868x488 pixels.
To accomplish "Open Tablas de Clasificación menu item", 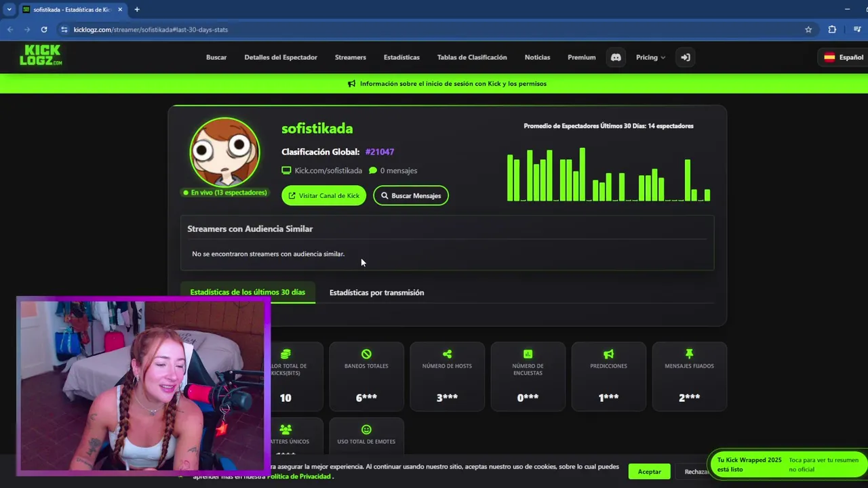I will [x=472, y=58].
